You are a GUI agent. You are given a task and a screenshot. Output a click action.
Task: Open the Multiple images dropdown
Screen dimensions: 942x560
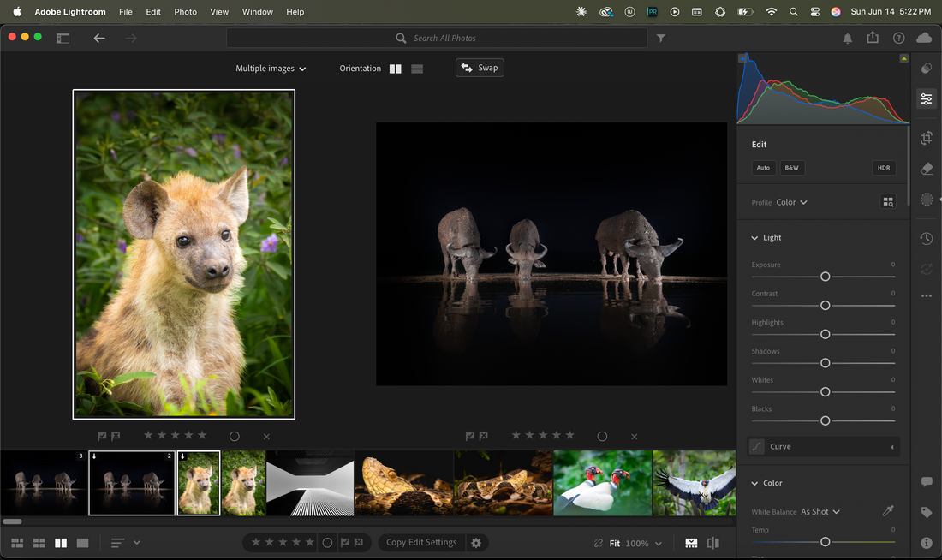[x=271, y=69]
